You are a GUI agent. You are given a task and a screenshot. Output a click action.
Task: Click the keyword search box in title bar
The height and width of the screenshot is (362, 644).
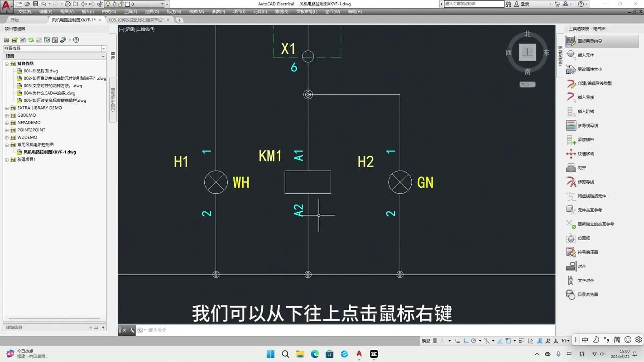[x=474, y=4]
